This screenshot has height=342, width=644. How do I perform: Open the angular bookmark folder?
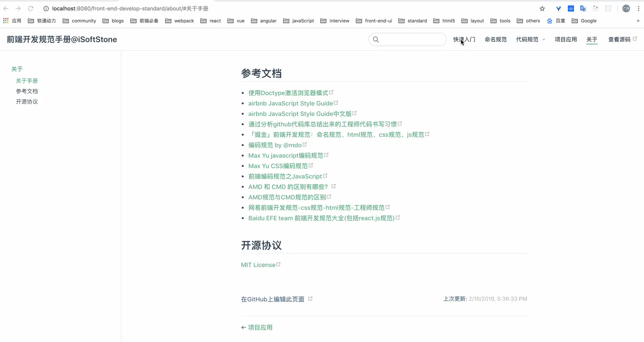(x=264, y=21)
